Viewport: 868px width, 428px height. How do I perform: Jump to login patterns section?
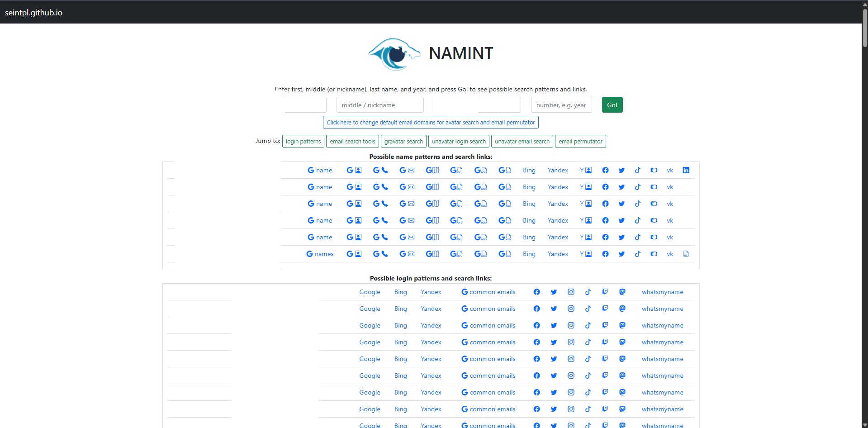click(303, 141)
